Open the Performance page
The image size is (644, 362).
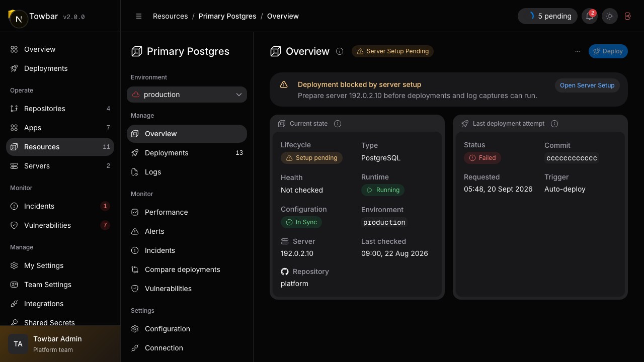tap(187, 212)
